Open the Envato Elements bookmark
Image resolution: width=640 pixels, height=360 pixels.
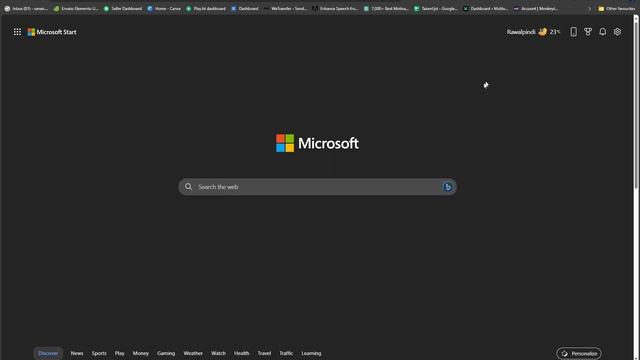(x=76, y=9)
